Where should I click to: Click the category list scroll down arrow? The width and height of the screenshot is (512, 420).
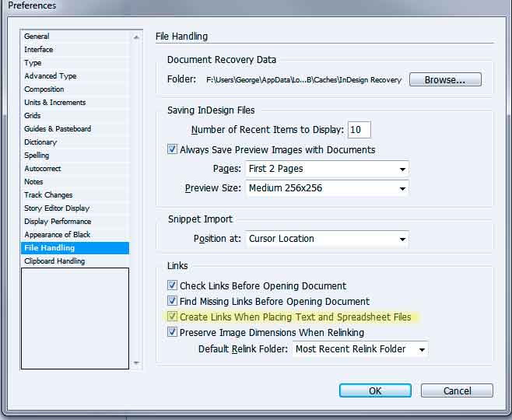click(136, 363)
